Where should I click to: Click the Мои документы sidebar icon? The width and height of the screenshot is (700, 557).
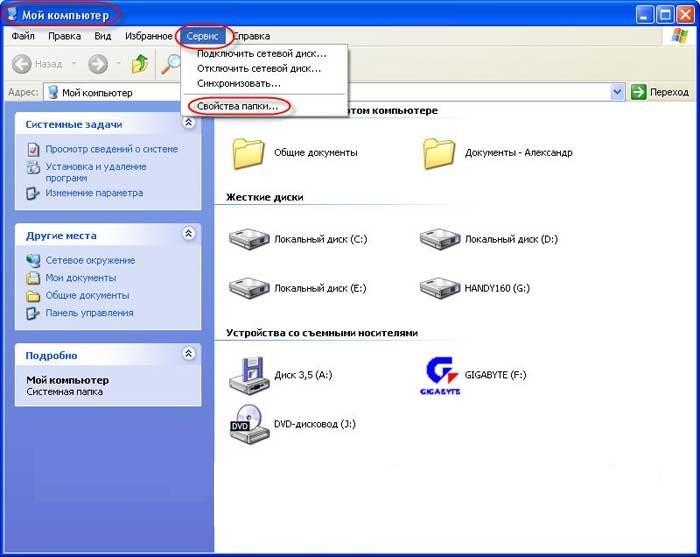(x=33, y=278)
